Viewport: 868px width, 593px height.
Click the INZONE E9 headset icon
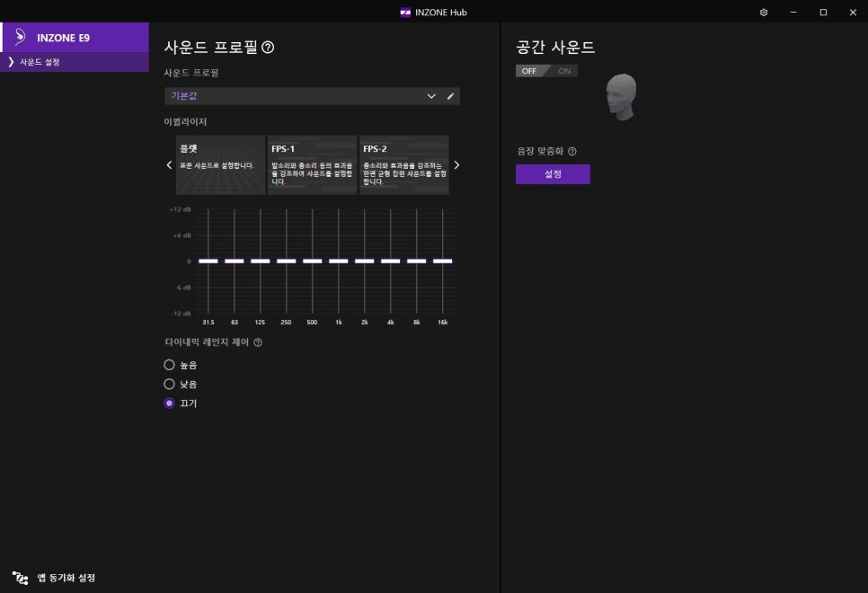(x=21, y=38)
